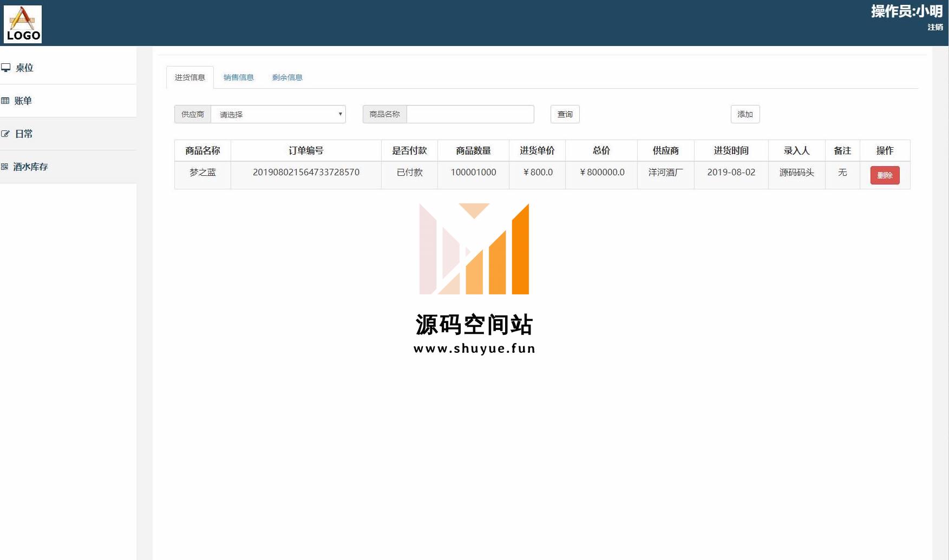
Task: Click the 注销 logout link
Action: point(935,27)
